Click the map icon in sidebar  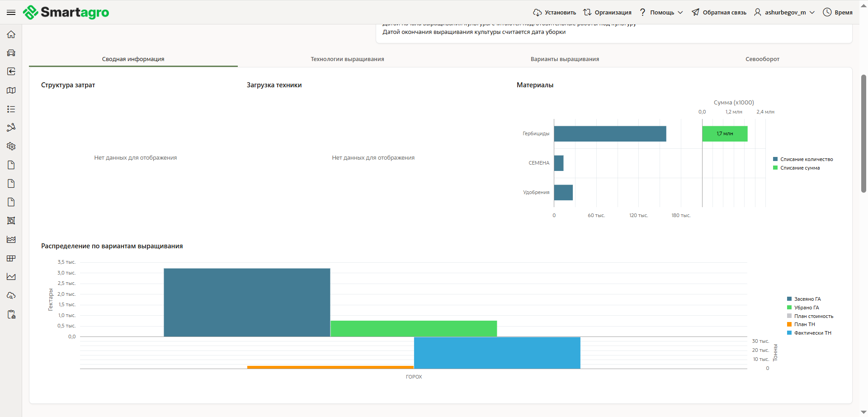click(11, 90)
